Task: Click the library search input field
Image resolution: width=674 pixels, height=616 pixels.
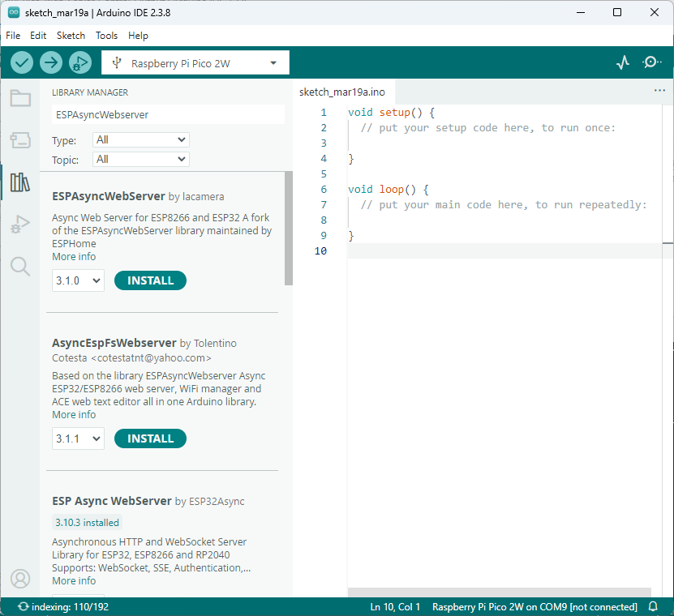Action: click(168, 115)
